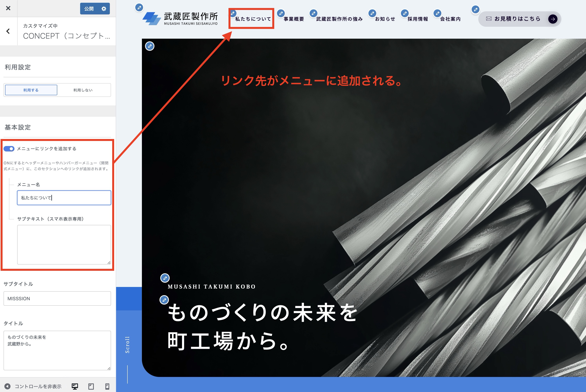The image size is (586, 392).
Task: Click the サブタイトル field containing MISSSION
Action: [x=57, y=298]
